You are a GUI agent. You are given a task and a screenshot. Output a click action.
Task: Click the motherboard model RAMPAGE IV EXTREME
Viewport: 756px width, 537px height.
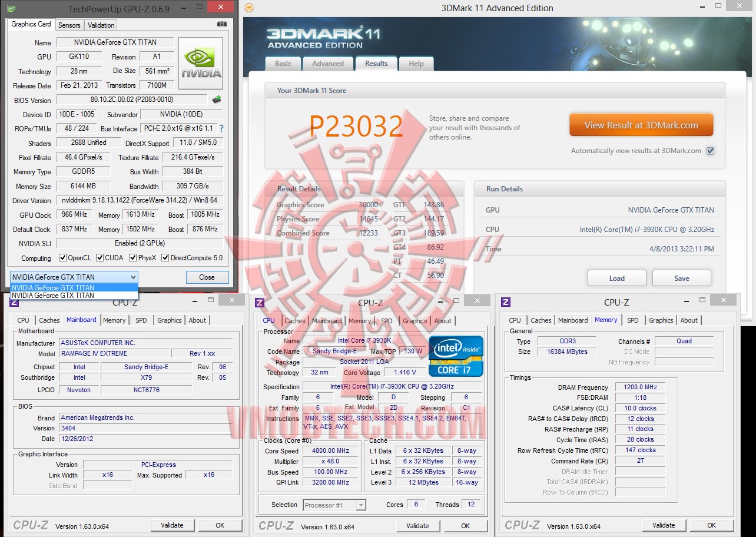coord(114,353)
